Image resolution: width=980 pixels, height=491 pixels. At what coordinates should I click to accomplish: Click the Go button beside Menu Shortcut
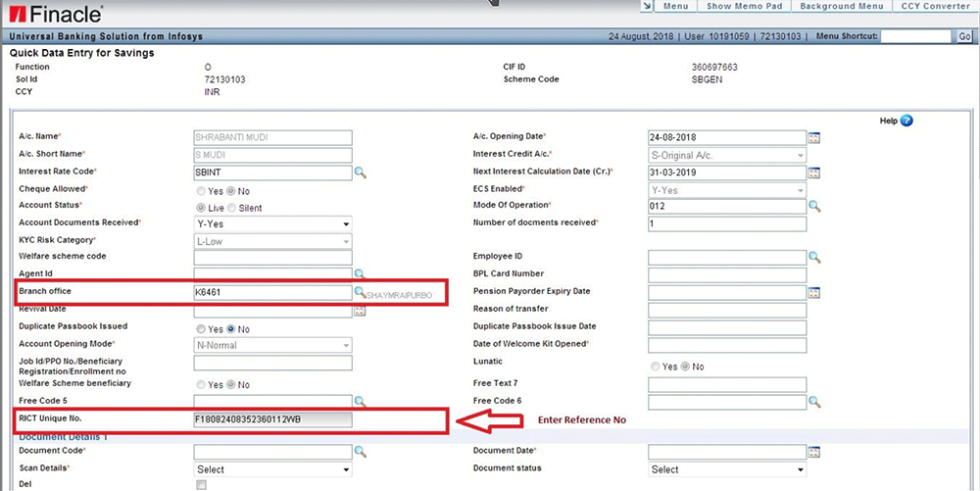point(964,36)
